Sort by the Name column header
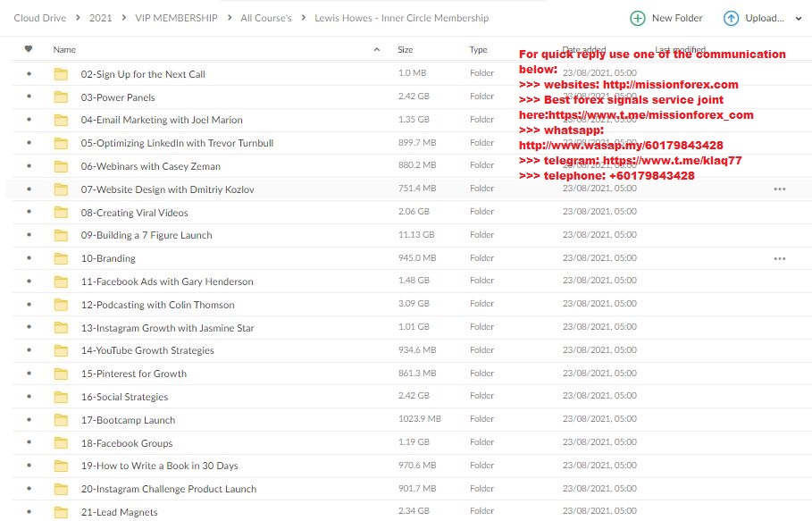The image size is (812, 521). pos(64,50)
